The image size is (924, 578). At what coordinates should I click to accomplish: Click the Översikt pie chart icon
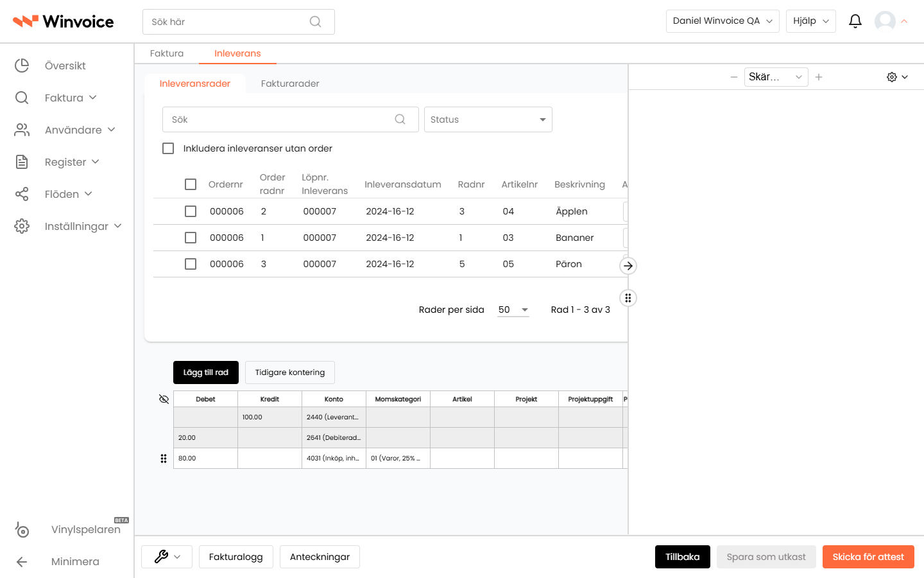(22, 66)
